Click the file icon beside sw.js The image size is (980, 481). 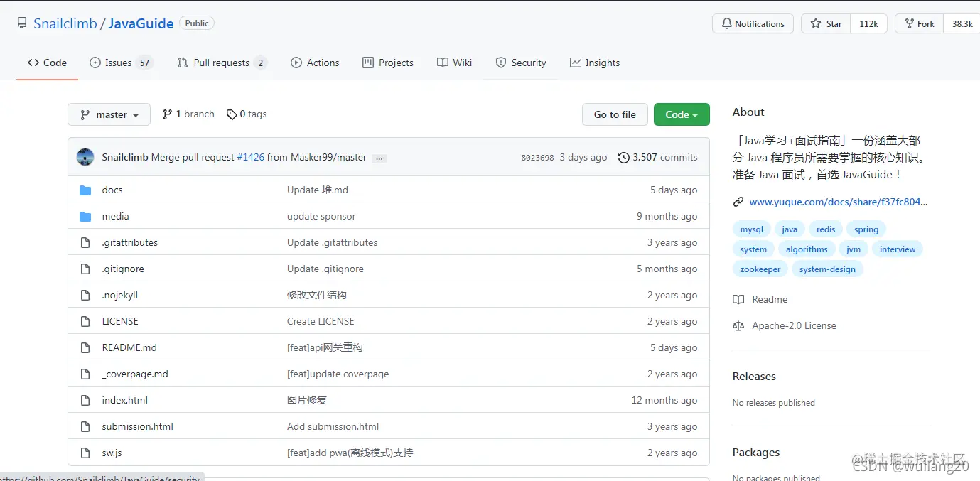[85, 453]
